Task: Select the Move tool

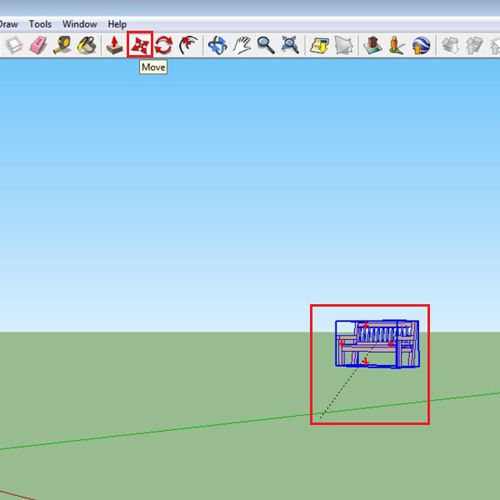Action: click(x=140, y=45)
